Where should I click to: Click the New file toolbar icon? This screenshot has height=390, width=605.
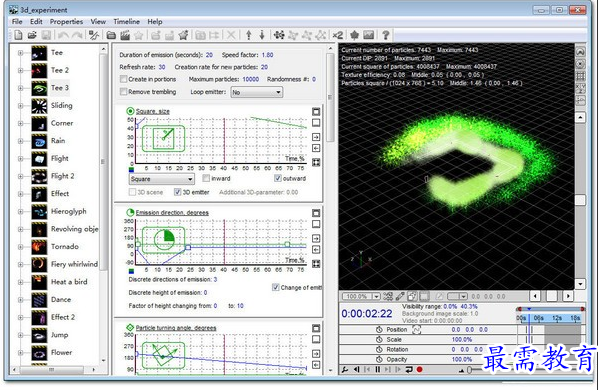pos(18,35)
